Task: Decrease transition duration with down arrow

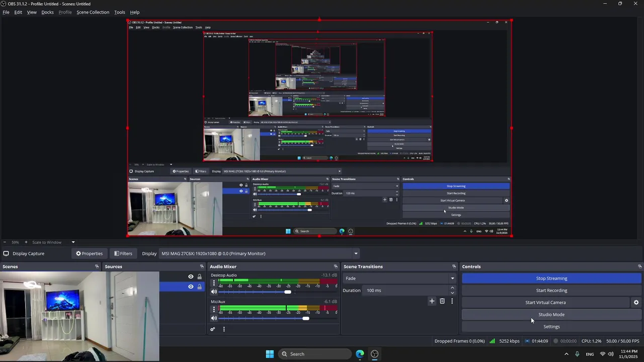Action: (x=452, y=293)
